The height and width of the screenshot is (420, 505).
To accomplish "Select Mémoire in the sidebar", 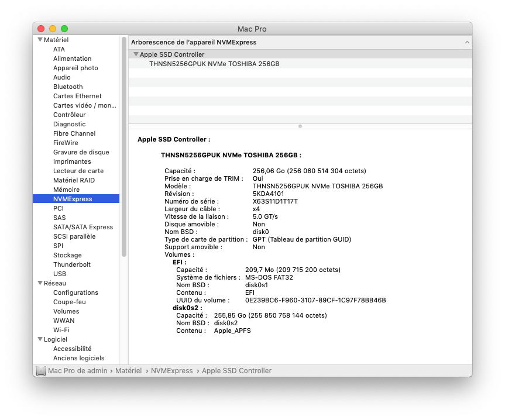I will pyautogui.click(x=66, y=190).
